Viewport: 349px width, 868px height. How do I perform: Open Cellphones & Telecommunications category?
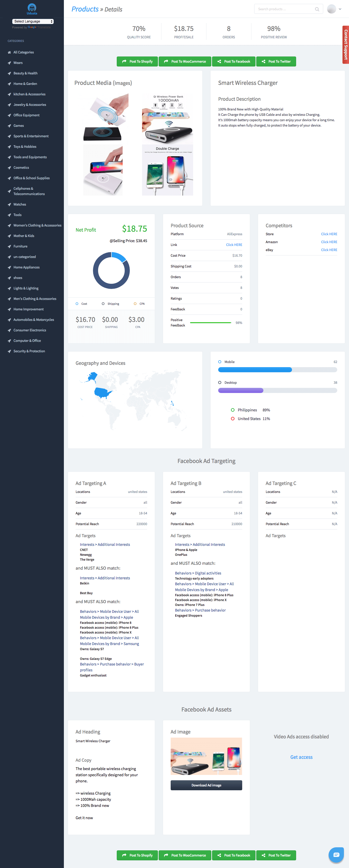29,191
